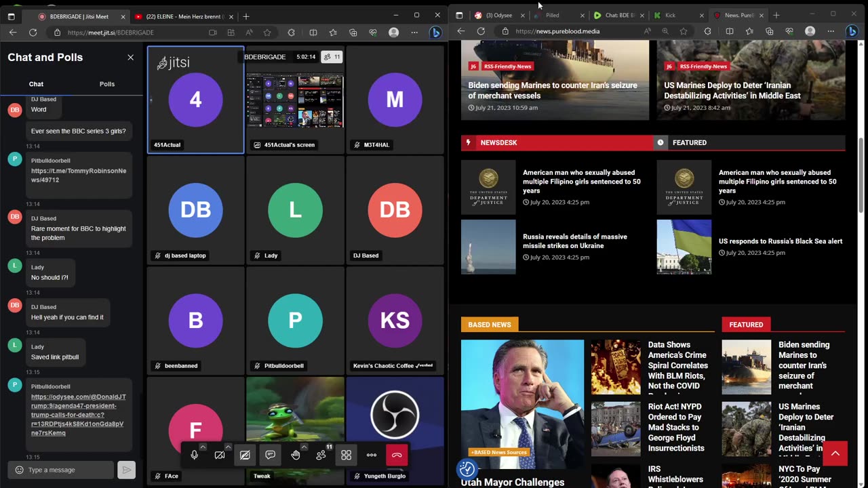The width and height of the screenshot is (868, 488).
Task: Toggle the chat panel button in Jitsi toolbar
Action: click(270, 455)
